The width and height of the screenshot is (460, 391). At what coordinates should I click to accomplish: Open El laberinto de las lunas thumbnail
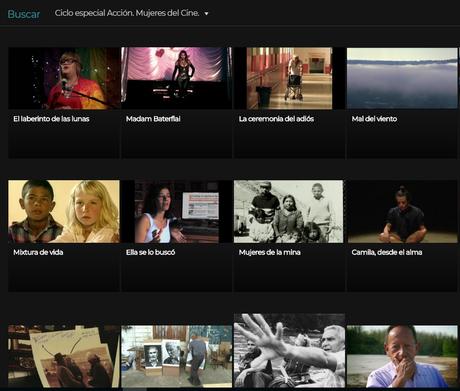(x=64, y=78)
